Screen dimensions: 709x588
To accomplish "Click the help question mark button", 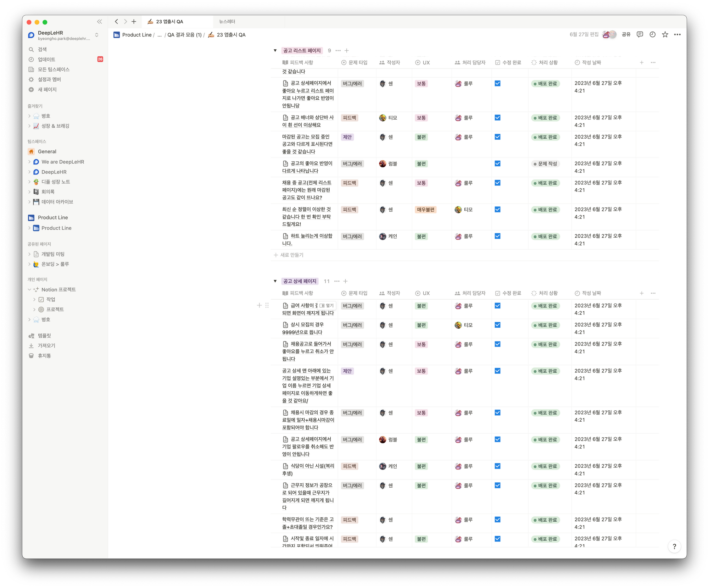I will tap(674, 547).
